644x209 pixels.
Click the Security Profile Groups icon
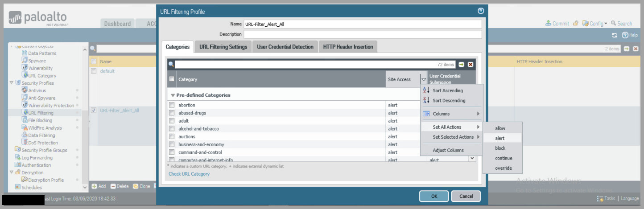[18, 150]
